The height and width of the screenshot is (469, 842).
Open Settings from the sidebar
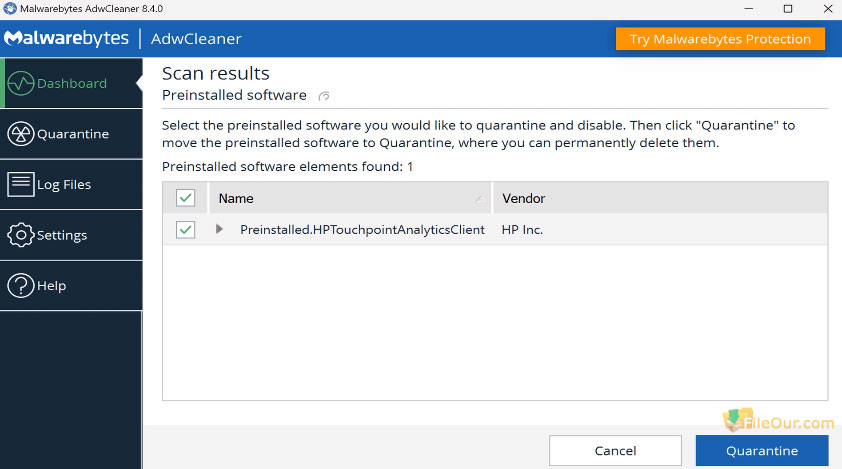pos(71,235)
